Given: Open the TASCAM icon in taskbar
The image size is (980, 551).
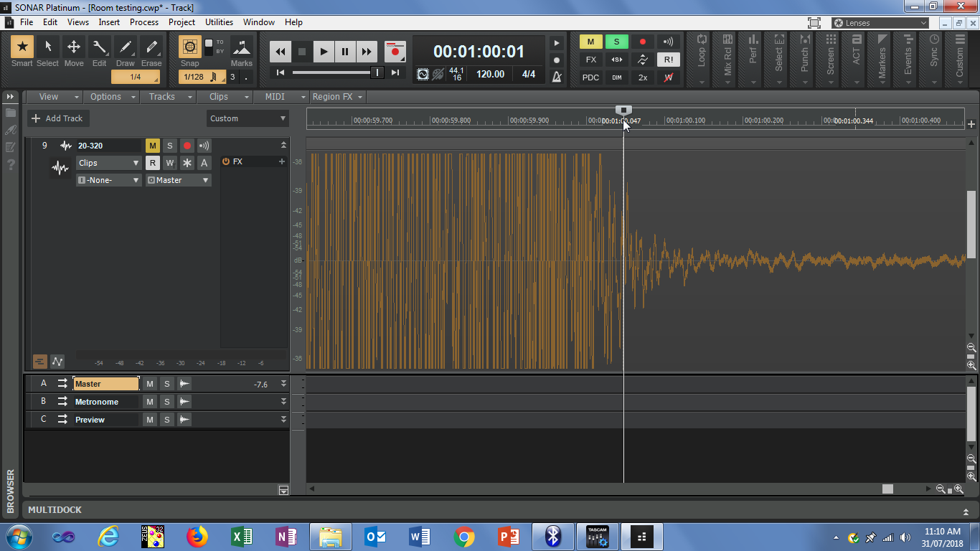Looking at the screenshot, I should [598, 537].
